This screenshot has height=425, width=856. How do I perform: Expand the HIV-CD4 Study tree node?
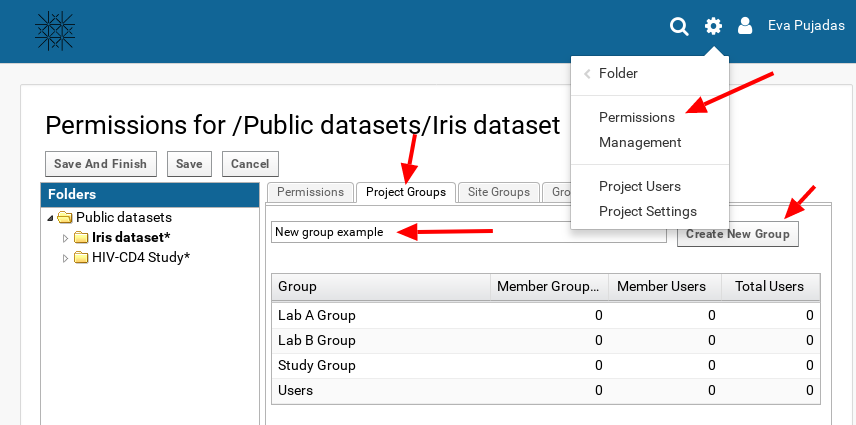point(66,258)
